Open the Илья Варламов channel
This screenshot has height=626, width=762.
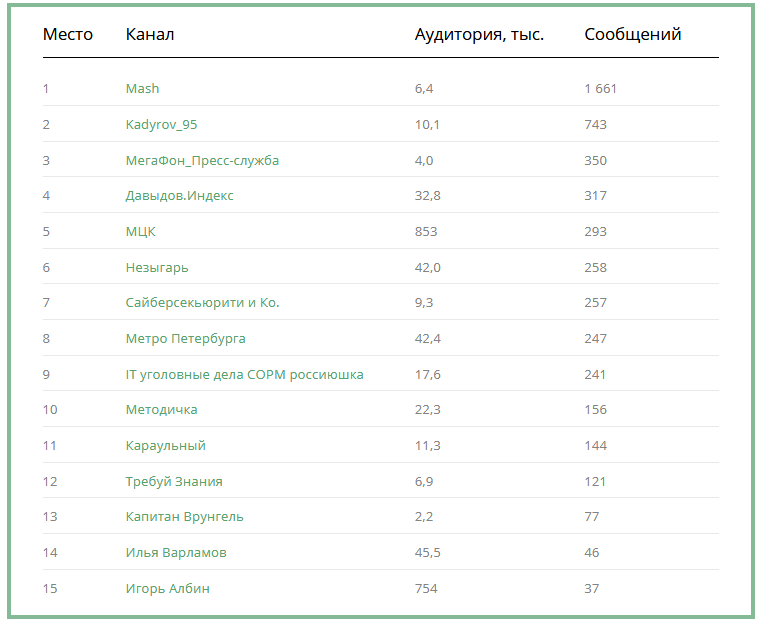[x=176, y=553]
